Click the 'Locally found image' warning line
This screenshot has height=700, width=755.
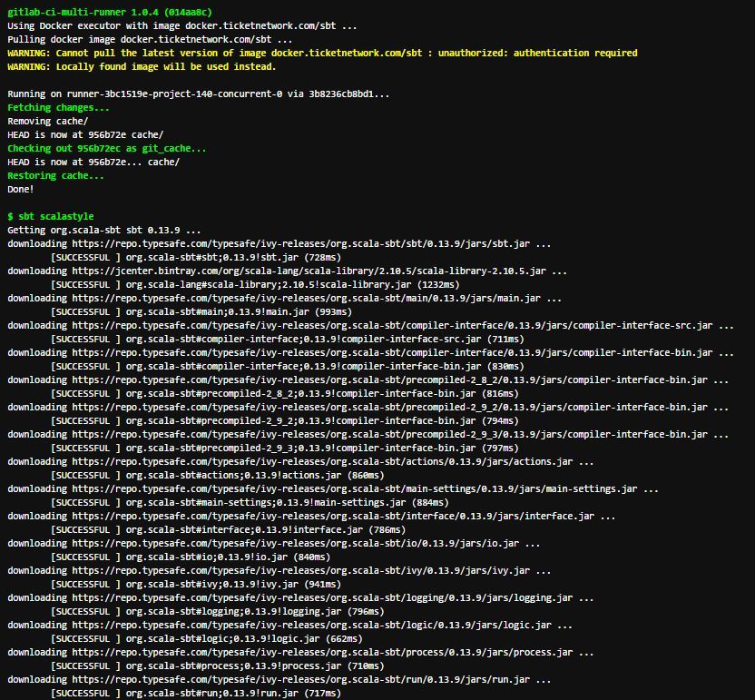[x=142, y=66]
